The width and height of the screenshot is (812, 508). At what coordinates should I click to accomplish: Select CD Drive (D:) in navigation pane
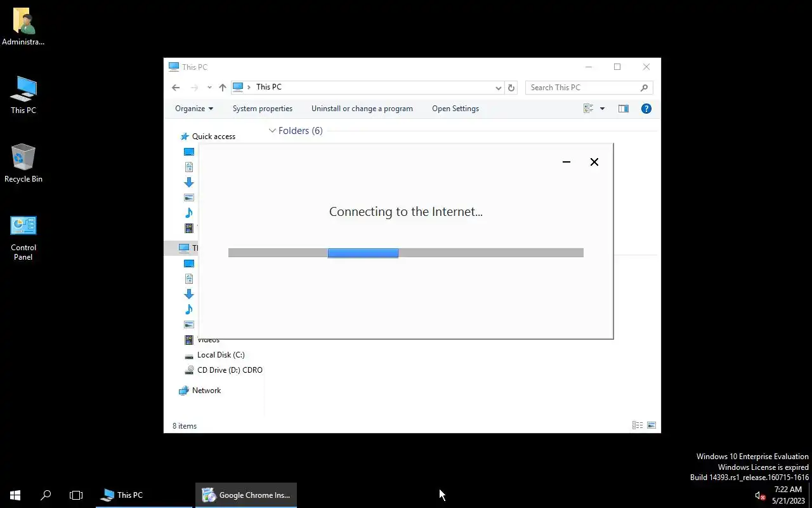tap(223, 370)
